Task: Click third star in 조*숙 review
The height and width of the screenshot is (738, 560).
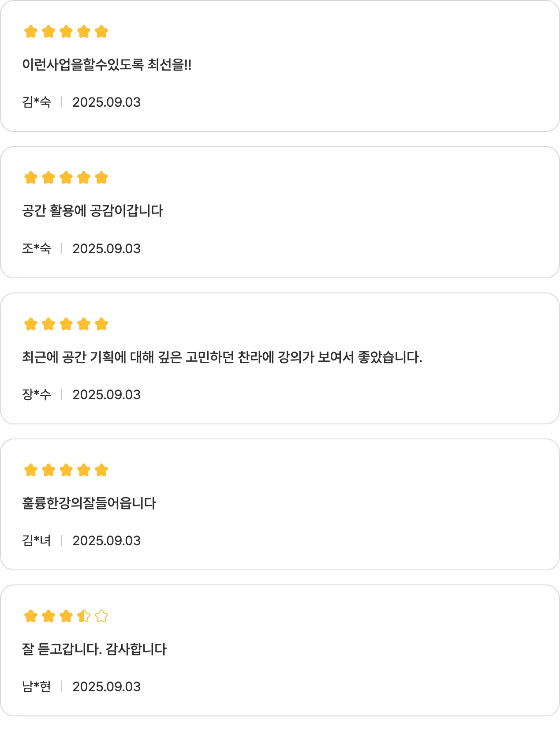Action: pyautogui.click(x=66, y=178)
